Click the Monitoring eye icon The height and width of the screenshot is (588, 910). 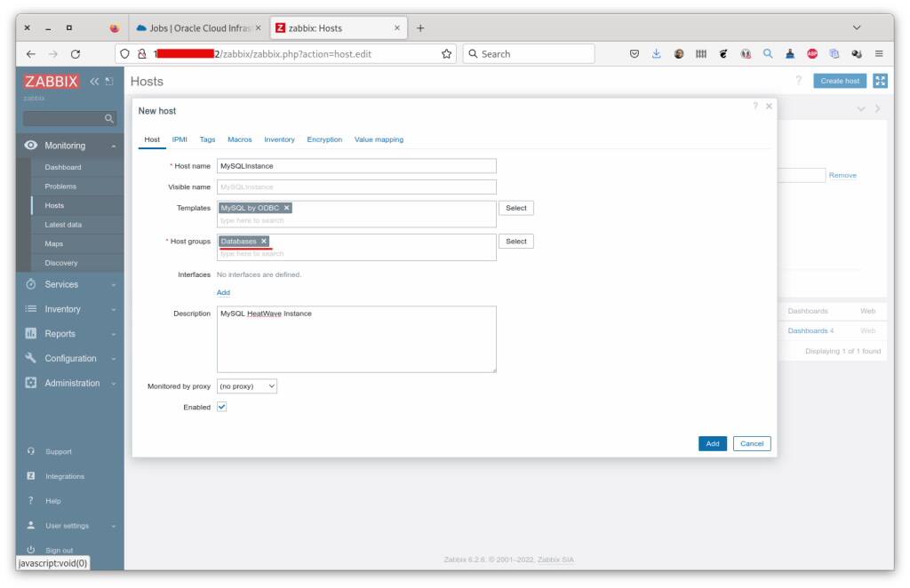click(x=31, y=145)
